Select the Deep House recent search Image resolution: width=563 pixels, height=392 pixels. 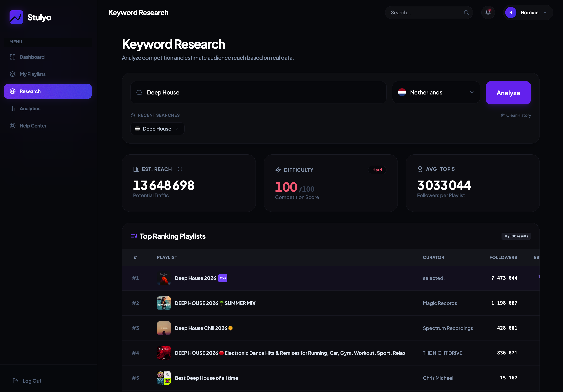[x=156, y=129]
